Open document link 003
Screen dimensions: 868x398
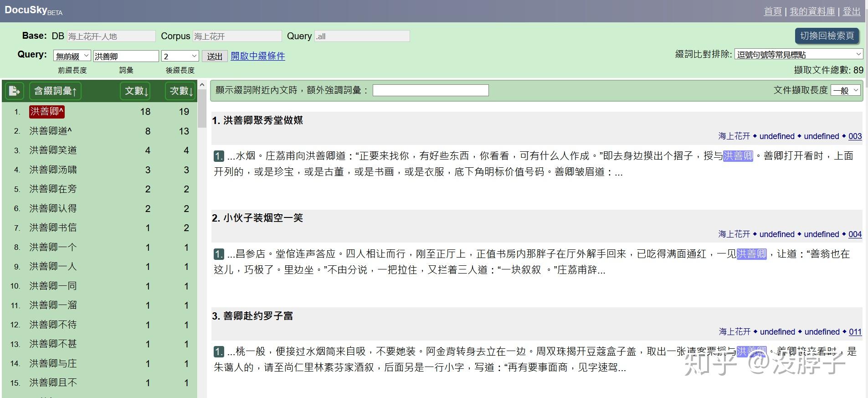(x=855, y=136)
